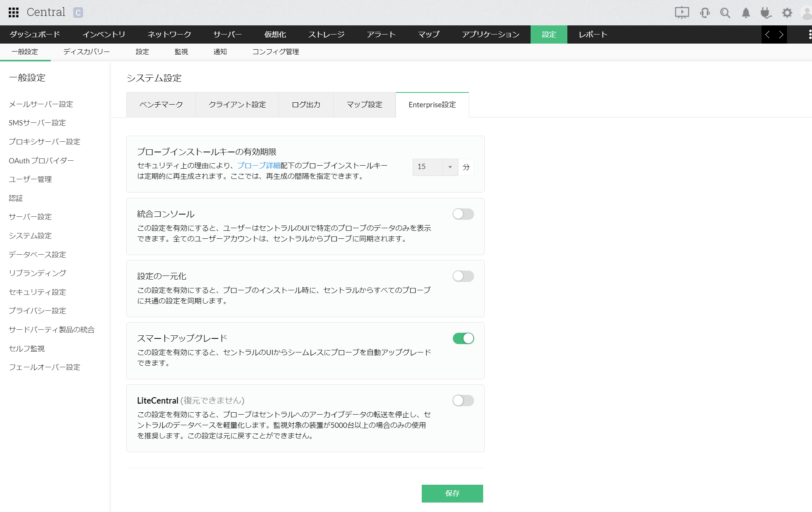Viewport: 812px width, 512px height.
Task: Enable the 統合コンソール toggle
Action: 463,214
